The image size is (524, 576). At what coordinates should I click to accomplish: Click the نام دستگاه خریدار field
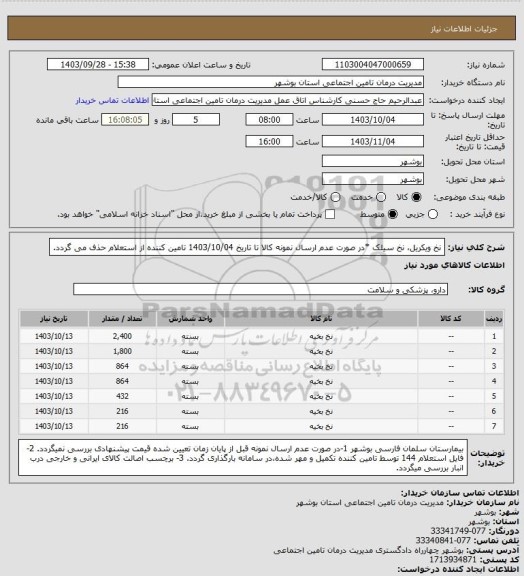tap(270, 82)
